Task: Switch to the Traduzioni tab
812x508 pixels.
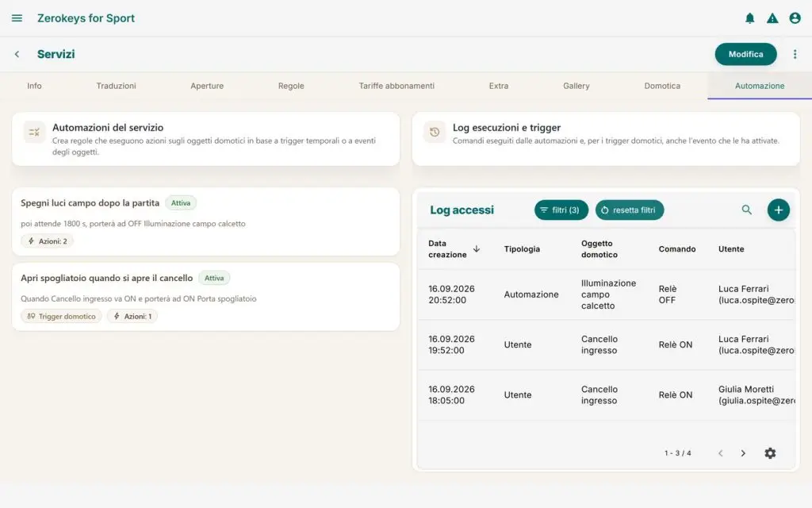Action: pos(116,86)
